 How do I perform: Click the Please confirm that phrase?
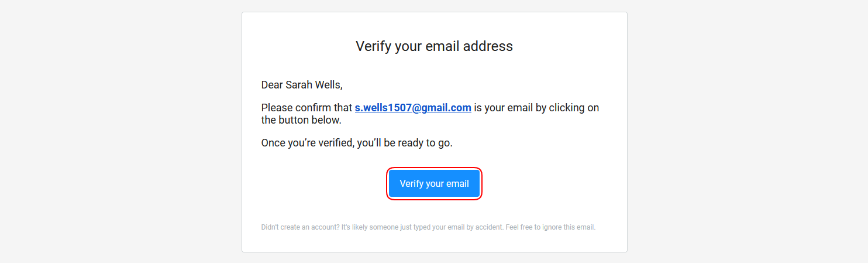click(306, 108)
